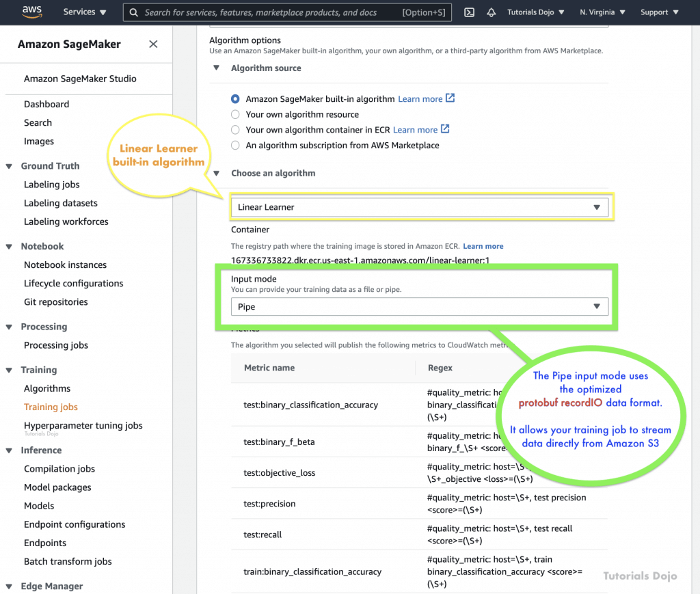Open Model packages
The width and height of the screenshot is (700, 594).
(x=57, y=487)
